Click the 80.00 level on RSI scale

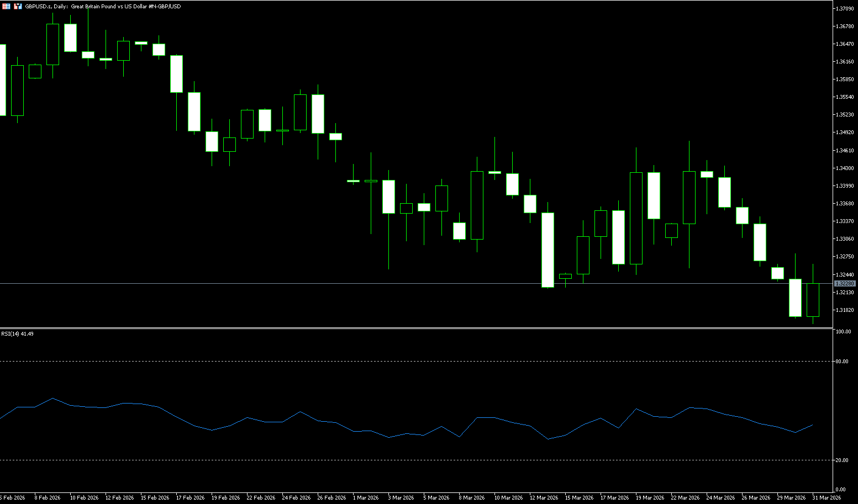(842, 362)
